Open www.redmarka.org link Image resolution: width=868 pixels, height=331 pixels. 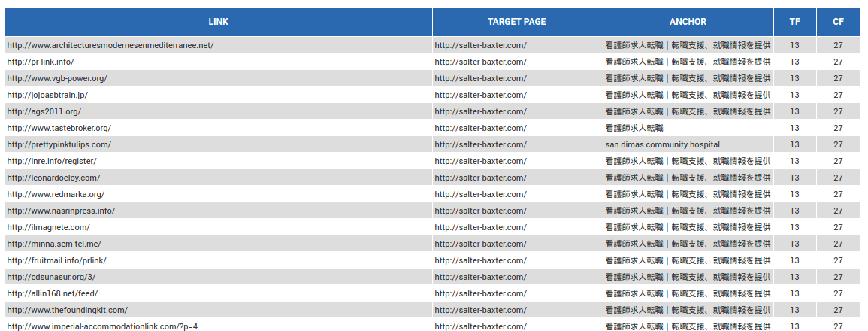(56, 194)
